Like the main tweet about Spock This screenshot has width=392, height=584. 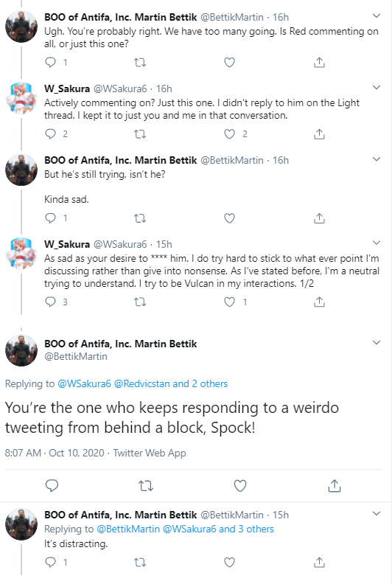tap(240, 486)
